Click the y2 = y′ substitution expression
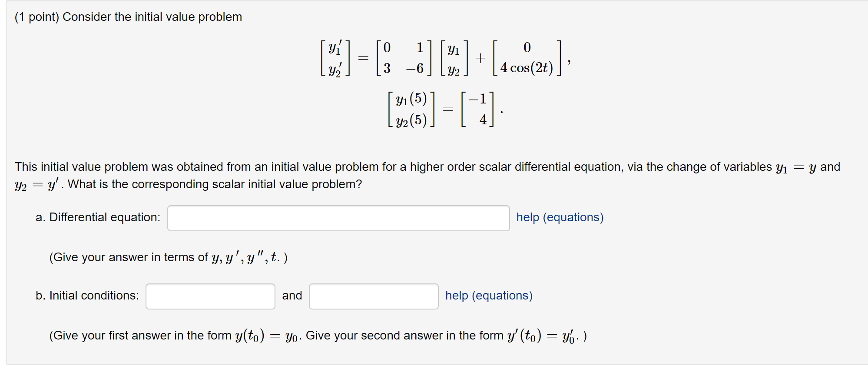The height and width of the screenshot is (366, 868). pyautogui.click(x=36, y=185)
